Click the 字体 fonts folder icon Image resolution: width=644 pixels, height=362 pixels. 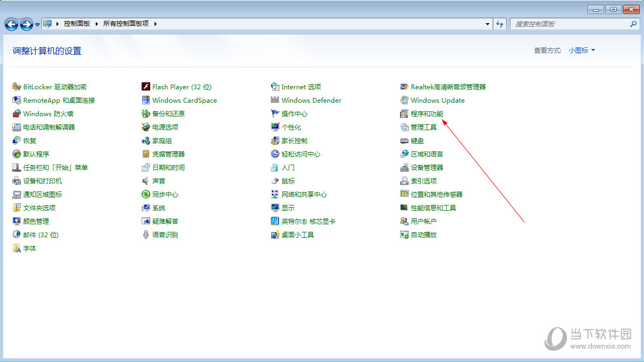pos(17,248)
